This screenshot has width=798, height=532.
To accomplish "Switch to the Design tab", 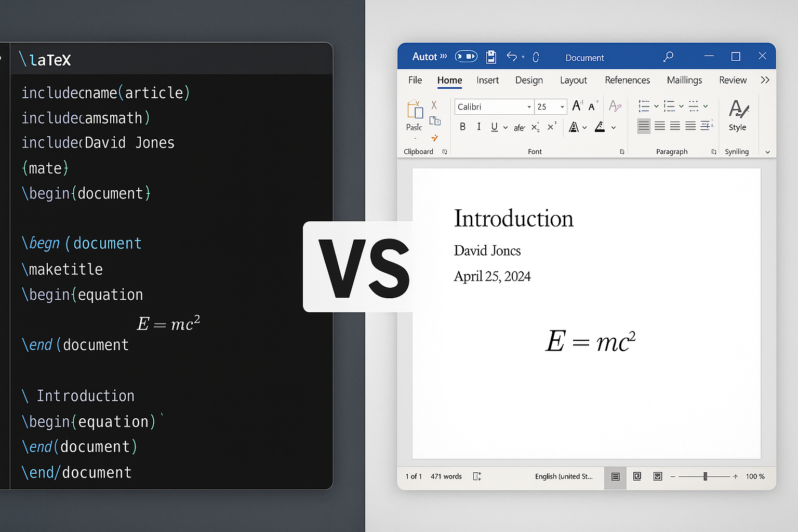I will (x=529, y=80).
